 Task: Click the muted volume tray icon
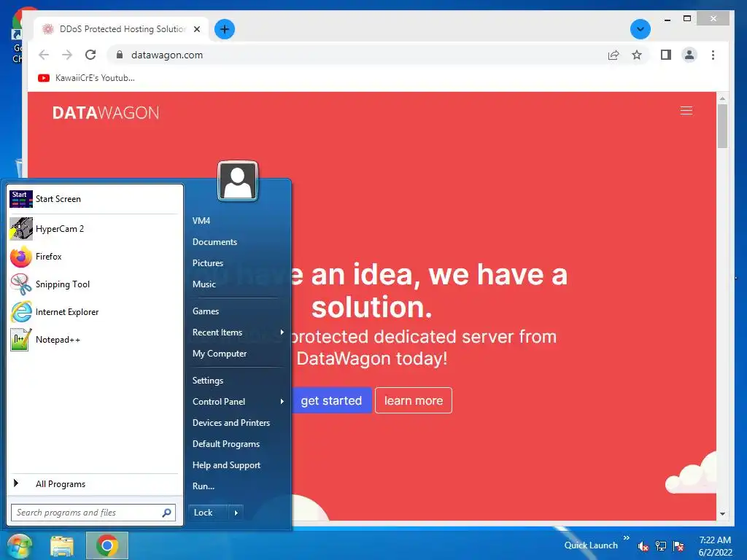tap(643, 546)
